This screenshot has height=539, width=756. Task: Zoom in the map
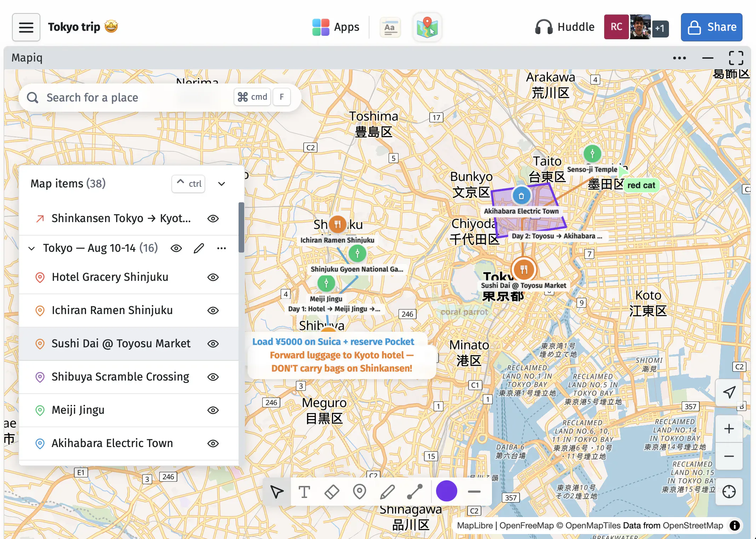coord(729,429)
